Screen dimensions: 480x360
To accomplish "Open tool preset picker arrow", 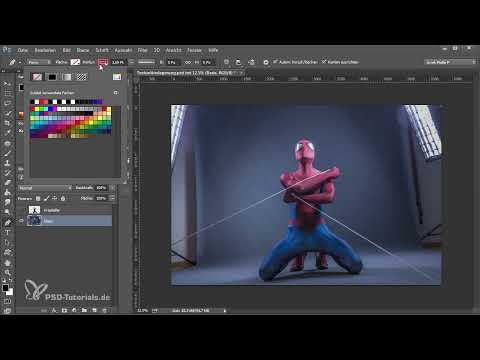I will (20, 62).
